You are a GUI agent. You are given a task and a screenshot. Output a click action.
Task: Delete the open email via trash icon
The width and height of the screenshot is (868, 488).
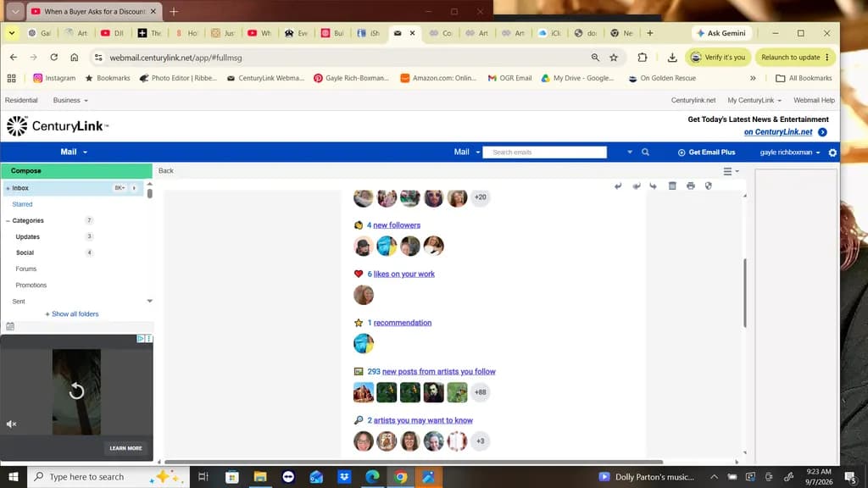point(672,186)
